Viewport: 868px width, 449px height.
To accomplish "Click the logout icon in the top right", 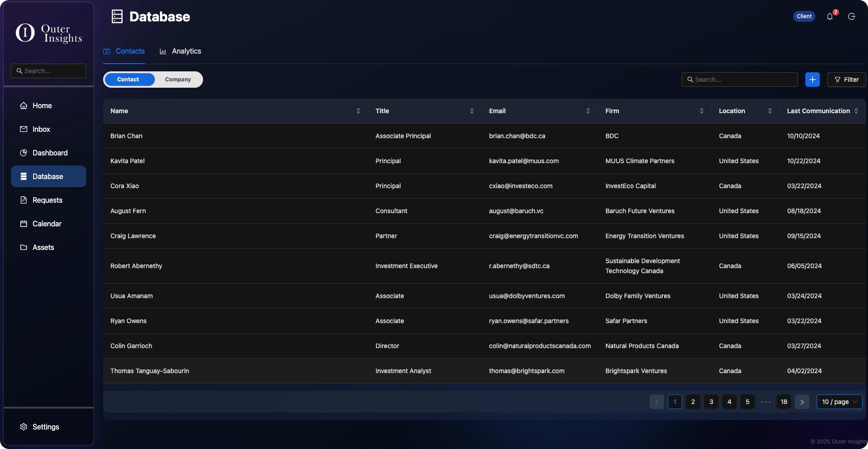I will 852,16.
